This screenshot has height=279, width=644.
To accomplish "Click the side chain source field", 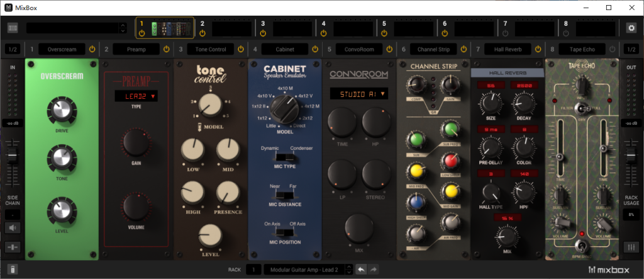I will [x=13, y=214].
